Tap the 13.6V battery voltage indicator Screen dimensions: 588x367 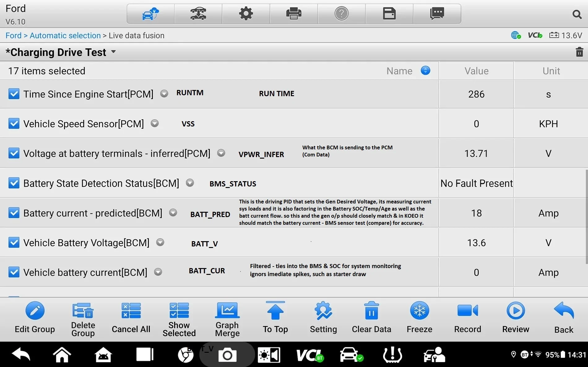point(566,36)
